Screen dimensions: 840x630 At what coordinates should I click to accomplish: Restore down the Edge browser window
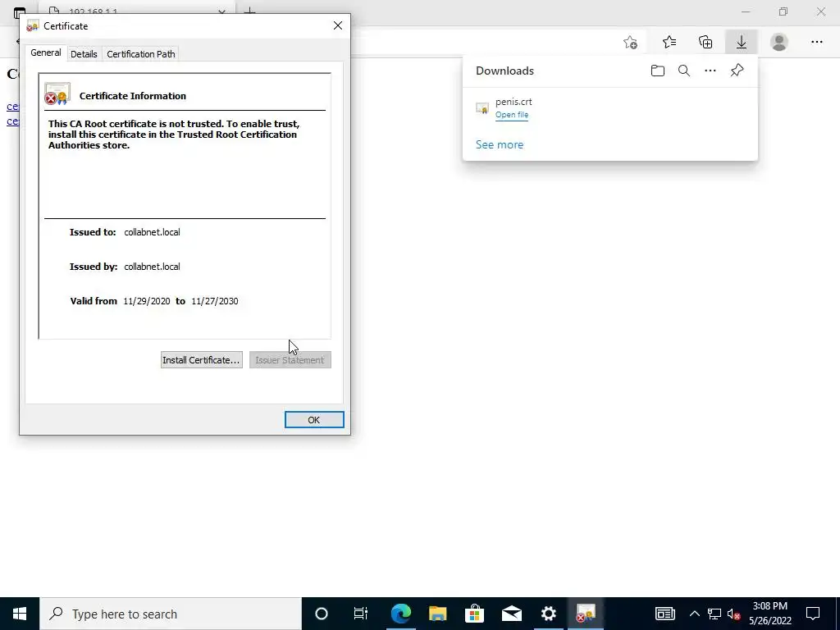coord(783,11)
